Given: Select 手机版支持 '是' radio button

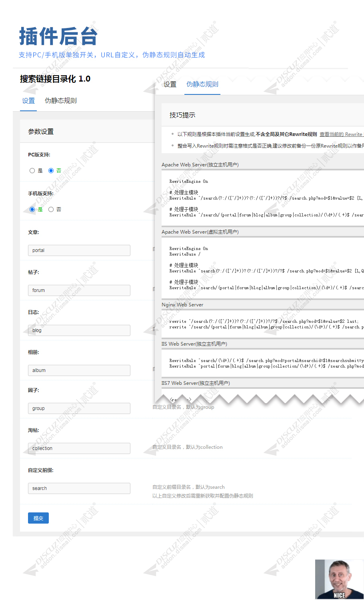Looking at the screenshot, I should point(32,209).
